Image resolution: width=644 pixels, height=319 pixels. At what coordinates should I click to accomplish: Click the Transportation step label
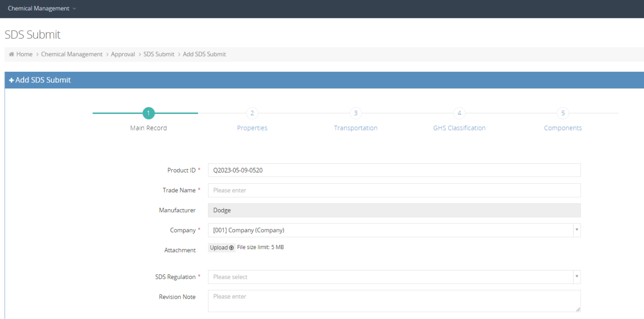tap(356, 128)
